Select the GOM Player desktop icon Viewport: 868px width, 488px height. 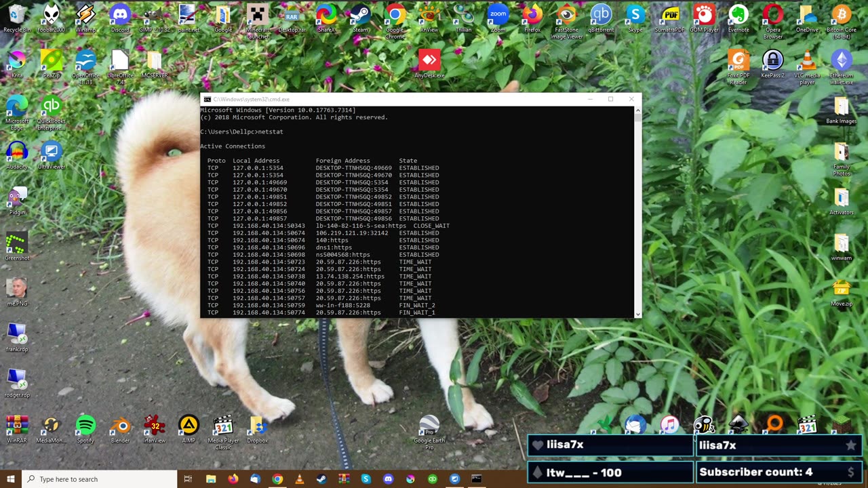(704, 18)
